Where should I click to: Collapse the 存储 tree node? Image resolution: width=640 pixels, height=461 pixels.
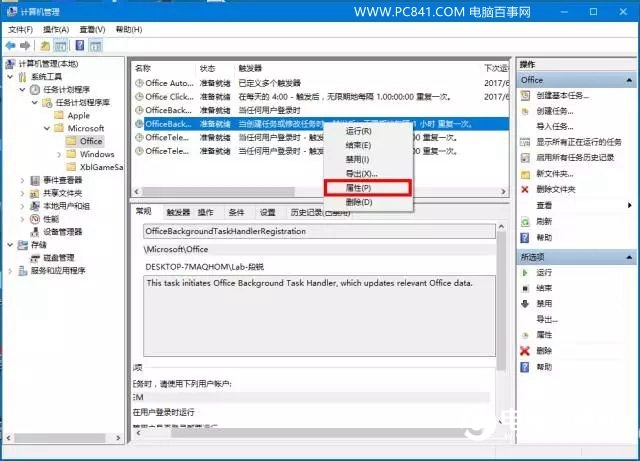coord(10,245)
